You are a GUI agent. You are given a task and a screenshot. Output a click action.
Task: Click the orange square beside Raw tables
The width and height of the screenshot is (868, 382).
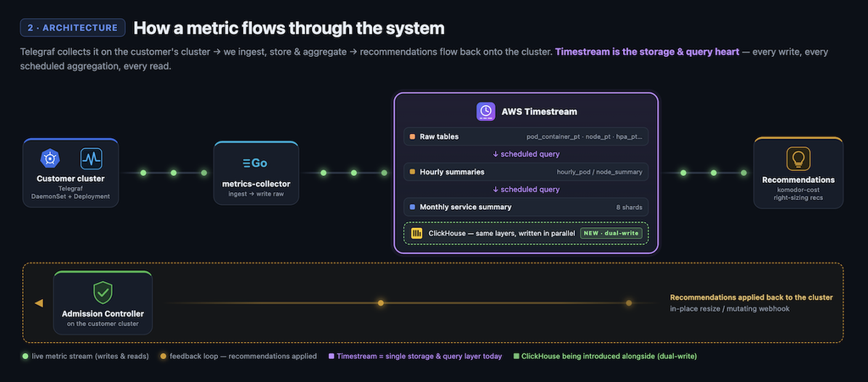coord(413,136)
